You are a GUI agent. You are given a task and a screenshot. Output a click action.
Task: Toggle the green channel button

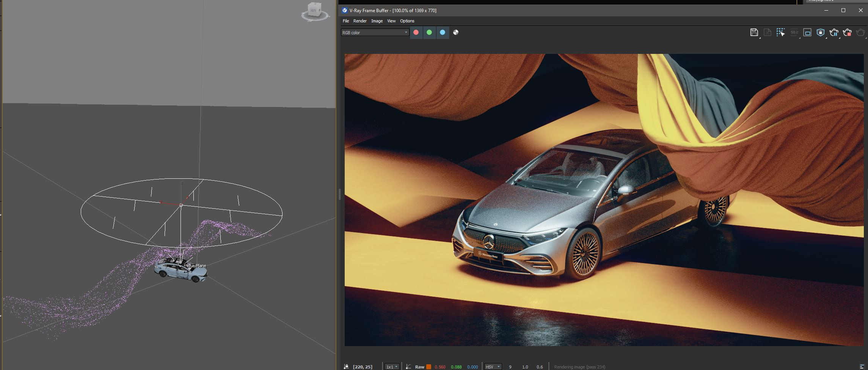click(429, 33)
